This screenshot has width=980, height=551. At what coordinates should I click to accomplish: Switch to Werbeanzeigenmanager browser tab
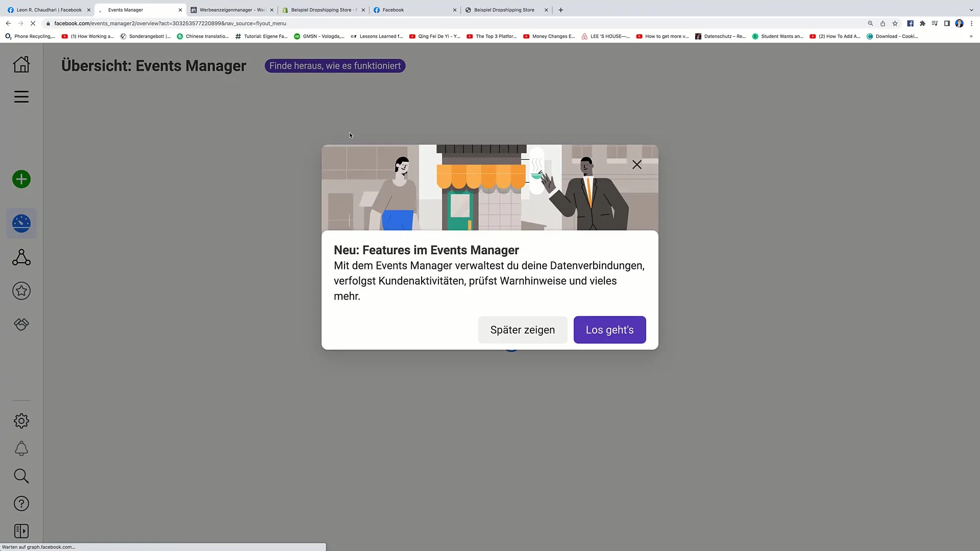coord(232,10)
